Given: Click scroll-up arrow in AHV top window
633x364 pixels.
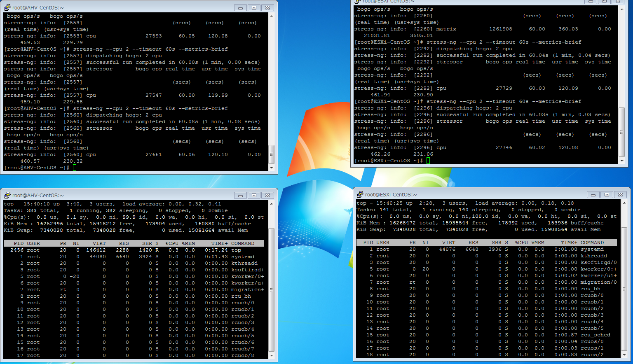Looking at the screenshot, I should [x=271, y=204].
